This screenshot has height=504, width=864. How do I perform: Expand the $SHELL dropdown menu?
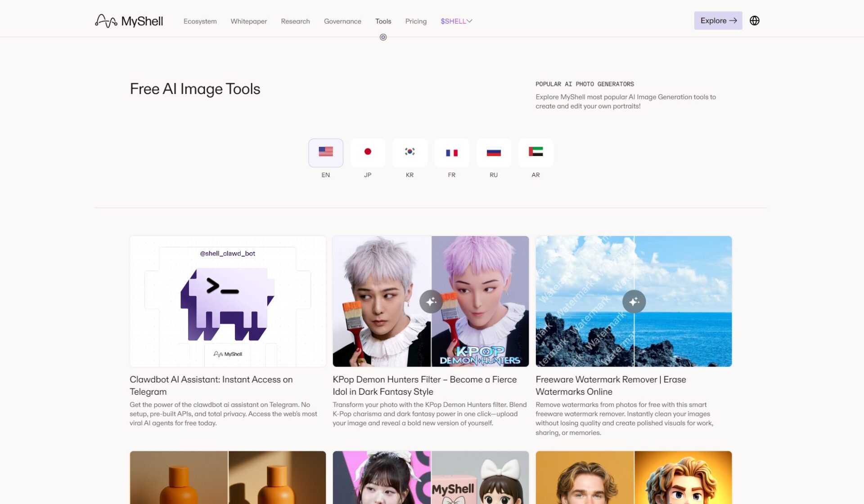coord(456,21)
